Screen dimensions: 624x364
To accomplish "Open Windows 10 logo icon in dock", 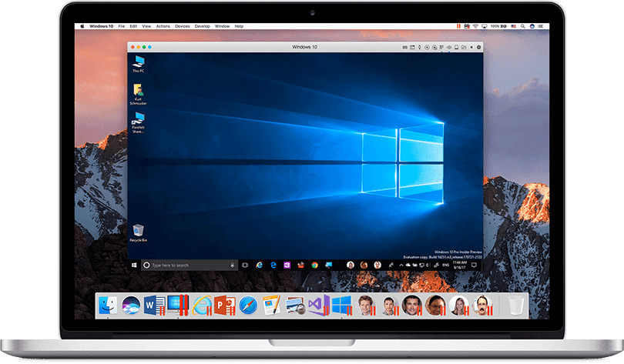I will coord(342,306).
